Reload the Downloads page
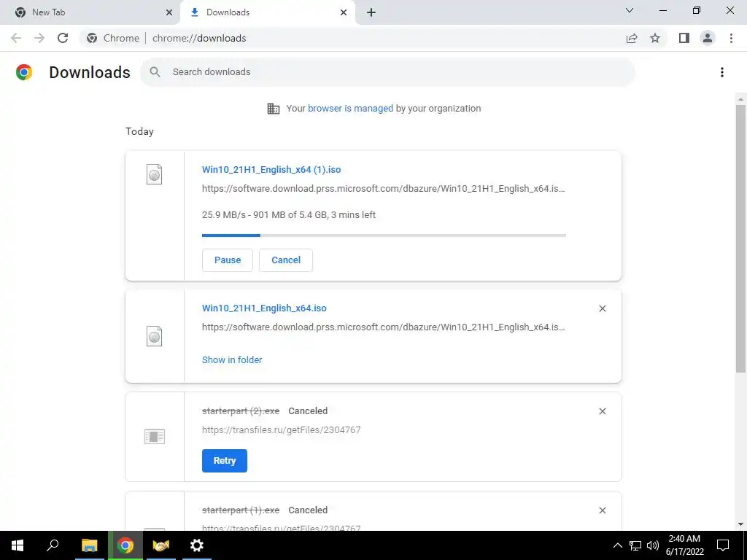The width and height of the screenshot is (747, 560). point(63,38)
